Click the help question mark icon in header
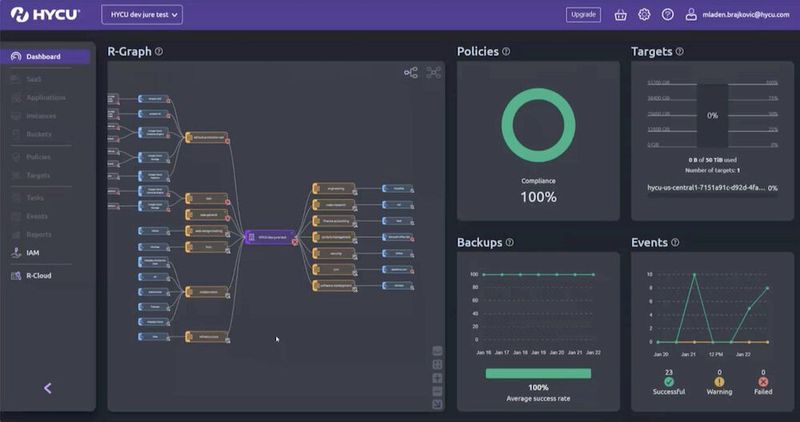 [x=667, y=15]
